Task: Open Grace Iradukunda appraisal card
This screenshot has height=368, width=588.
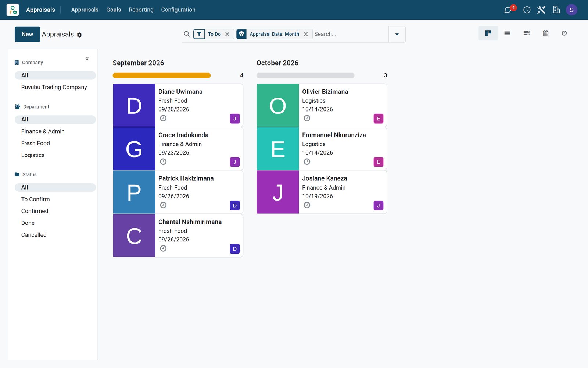Action: 178,149
